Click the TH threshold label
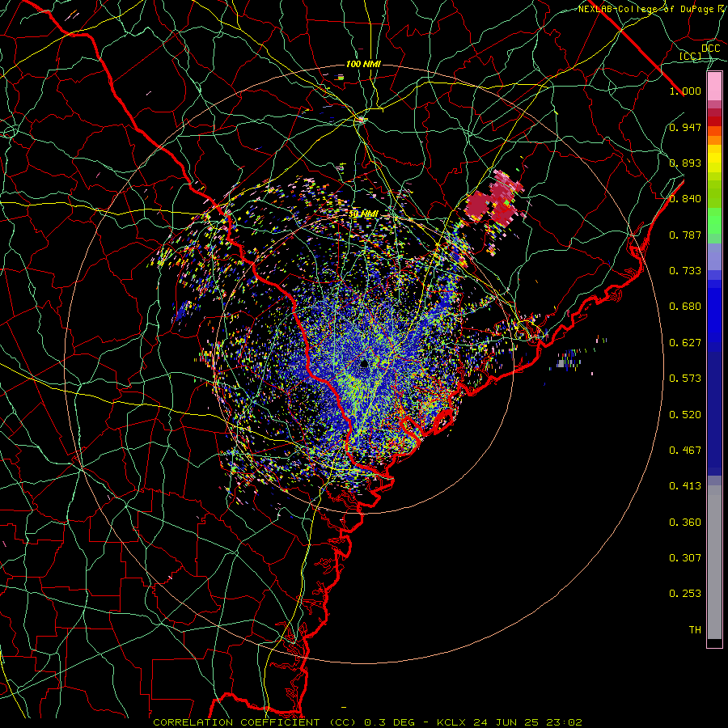728x728 pixels. 695,630
